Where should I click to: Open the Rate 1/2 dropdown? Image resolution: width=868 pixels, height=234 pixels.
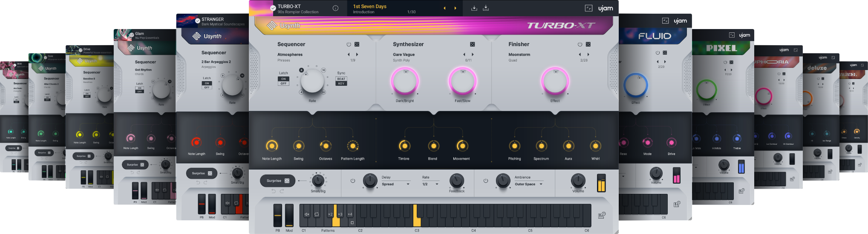(x=437, y=184)
